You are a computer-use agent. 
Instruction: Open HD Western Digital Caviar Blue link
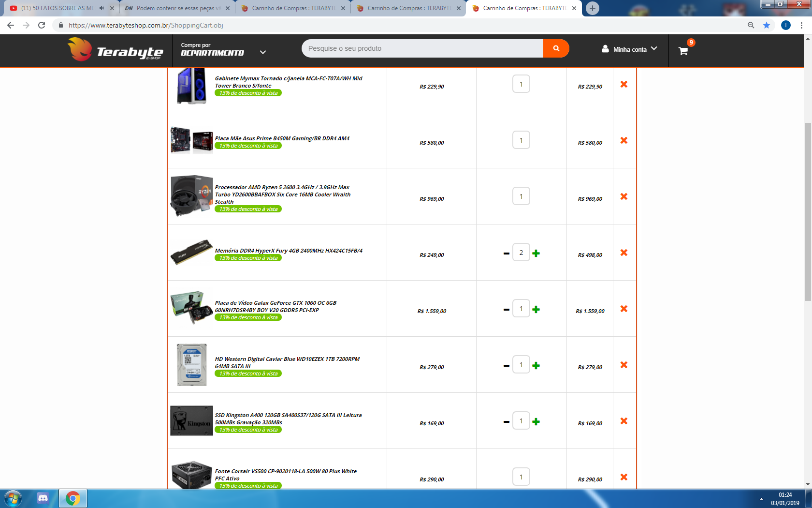coord(287,362)
